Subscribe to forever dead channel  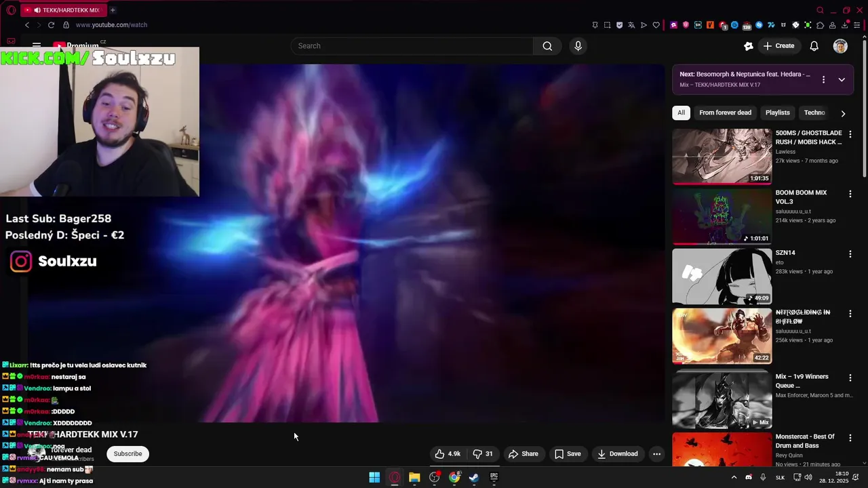127,454
